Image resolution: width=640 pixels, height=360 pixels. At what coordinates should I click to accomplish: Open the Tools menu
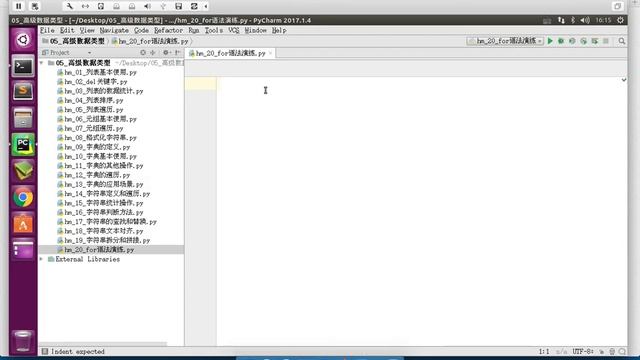point(213,31)
